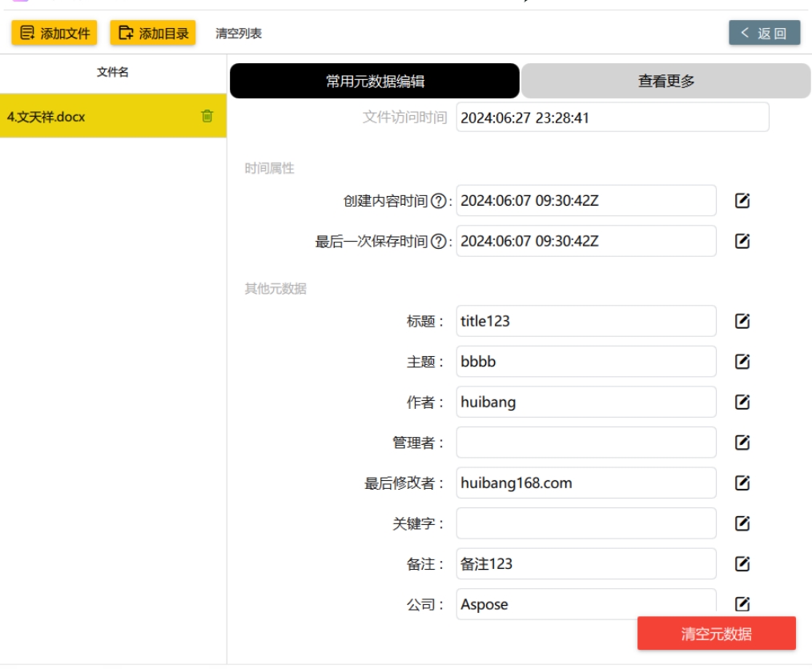The width and height of the screenshot is (812, 669).
Task: Go back using the 返回 button
Action: pyautogui.click(x=765, y=33)
